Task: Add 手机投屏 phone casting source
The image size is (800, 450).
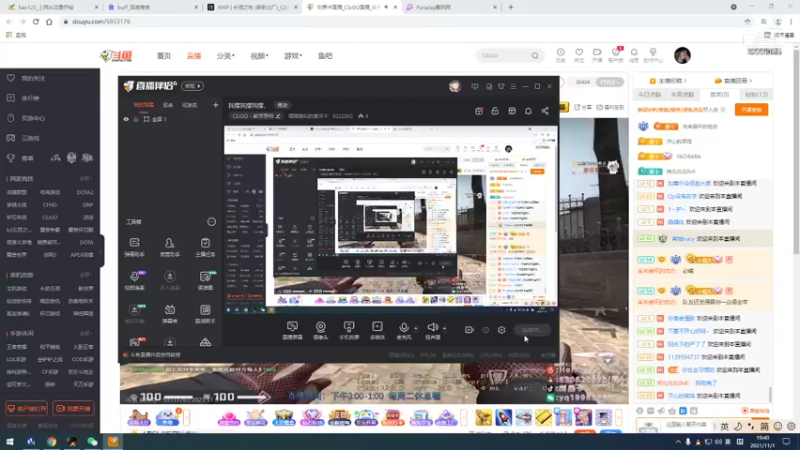Action: [349, 330]
